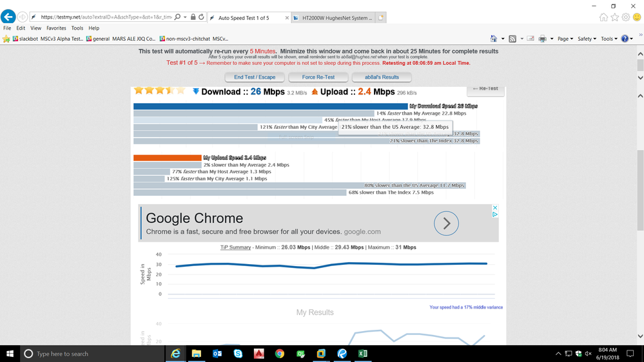The height and width of the screenshot is (362, 644).
Task: Open the Action Center notifications icon
Action: point(630,354)
